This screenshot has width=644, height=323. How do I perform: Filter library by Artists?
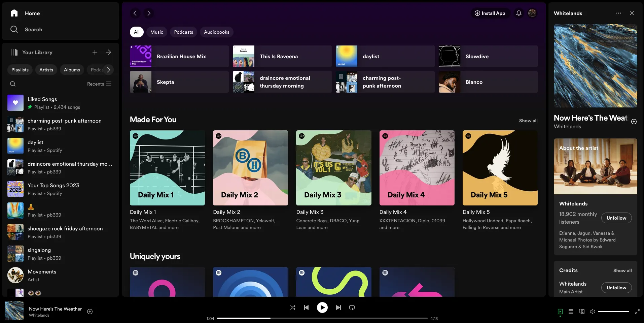[46, 70]
